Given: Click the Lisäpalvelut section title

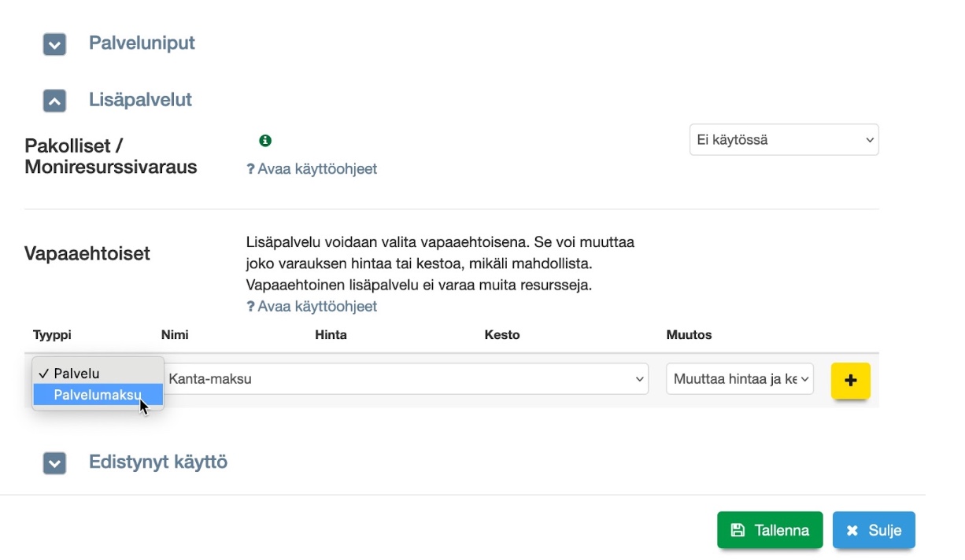Looking at the screenshot, I should (140, 100).
